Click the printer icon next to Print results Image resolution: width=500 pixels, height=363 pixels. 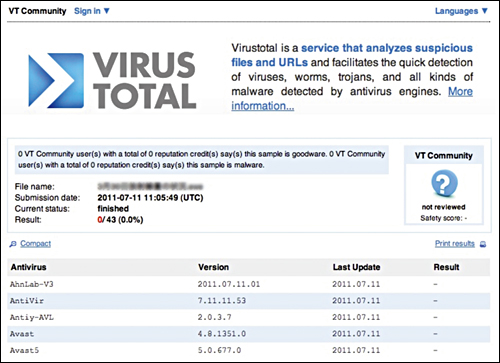coord(483,244)
